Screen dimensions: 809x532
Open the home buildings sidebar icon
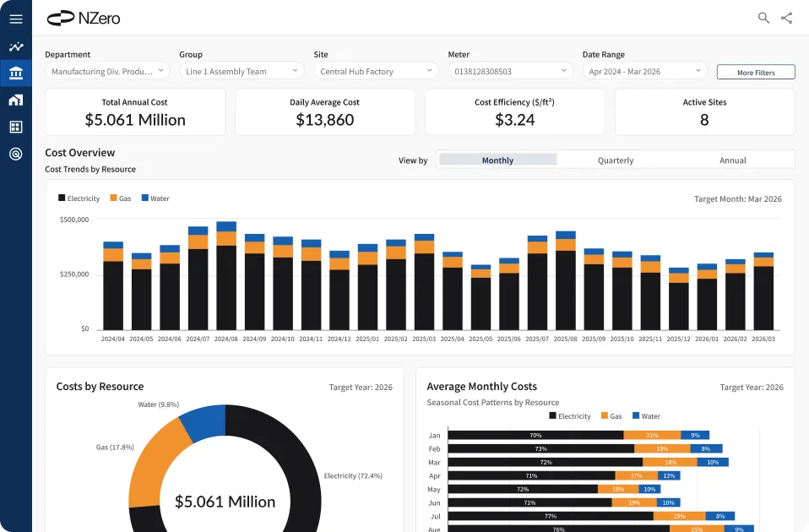pyautogui.click(x=15, y=100)
